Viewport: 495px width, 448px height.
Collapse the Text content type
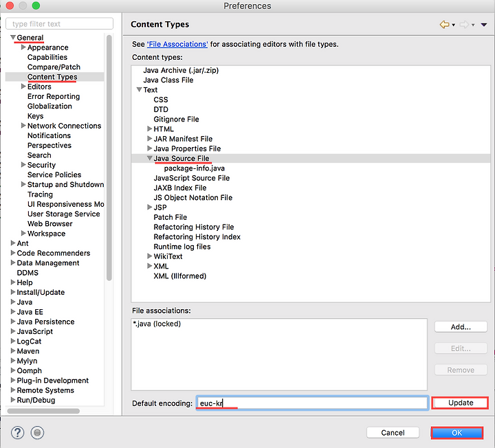pos(139,89)
